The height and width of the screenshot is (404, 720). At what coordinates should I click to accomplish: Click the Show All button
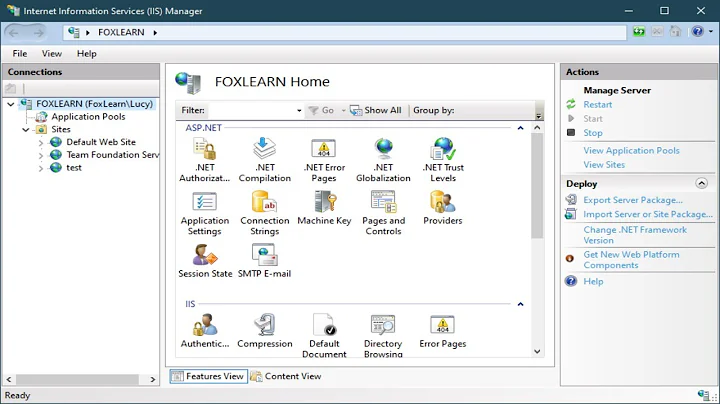[x=376, y=111]
